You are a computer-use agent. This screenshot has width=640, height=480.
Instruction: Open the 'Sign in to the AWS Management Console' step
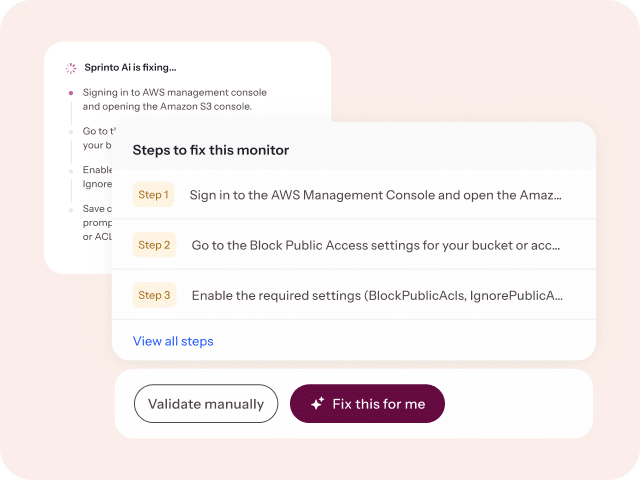(375, 195)
